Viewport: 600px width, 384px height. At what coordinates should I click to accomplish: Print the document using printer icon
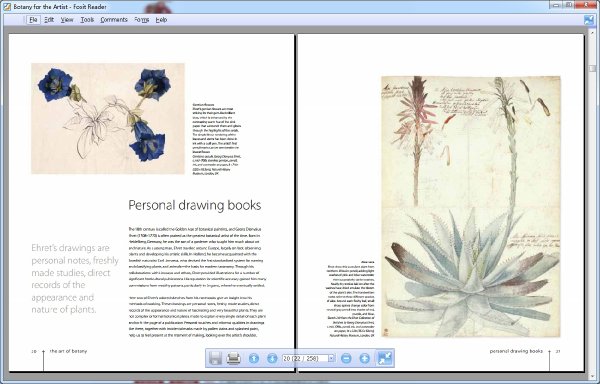[x=233, y=358]
